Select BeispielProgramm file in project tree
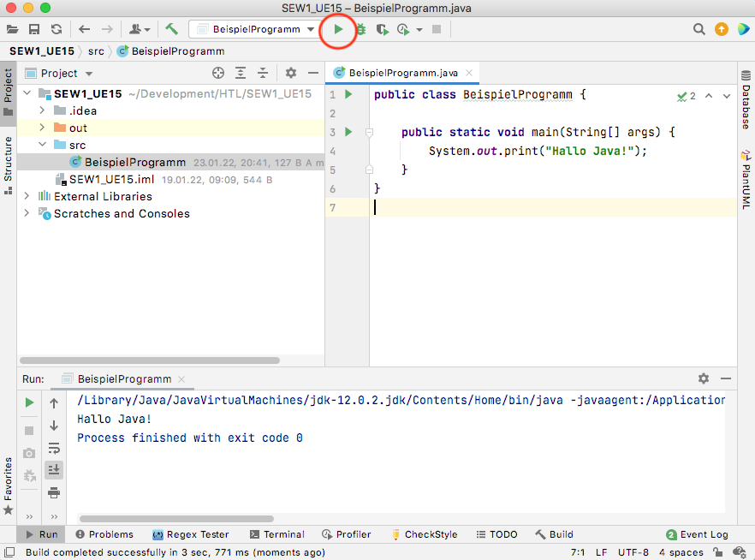The height and width of the screenshot is (560, 755). 171,163
